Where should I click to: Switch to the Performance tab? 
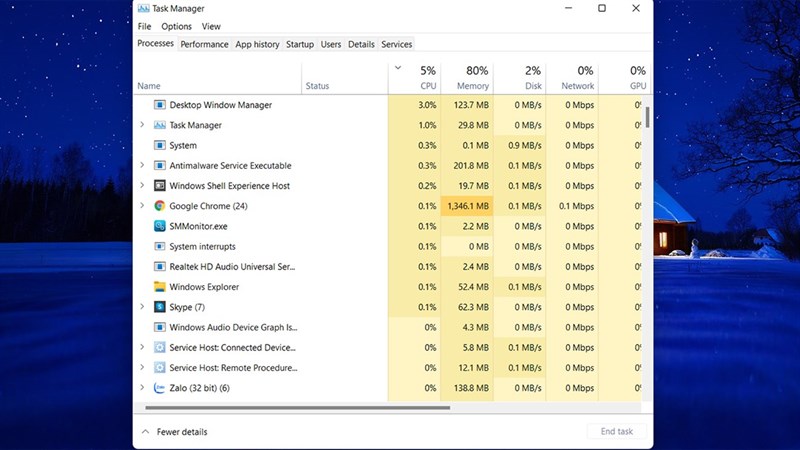[x=204, y=44]
